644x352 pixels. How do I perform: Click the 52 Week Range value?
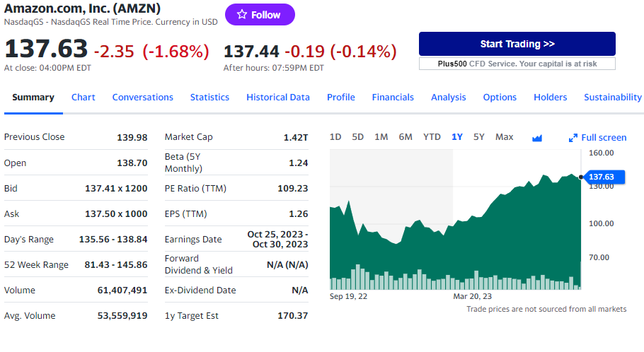pos(116,264)
